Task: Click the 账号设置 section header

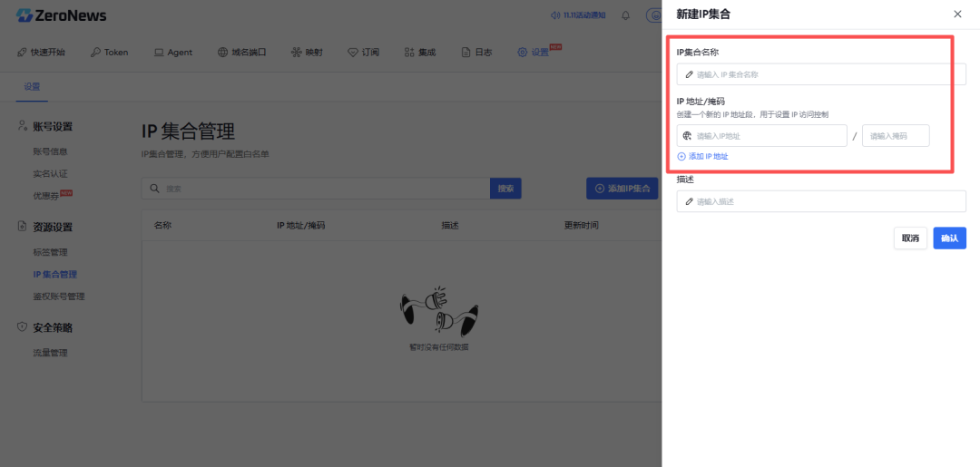Action: (53, 127)
